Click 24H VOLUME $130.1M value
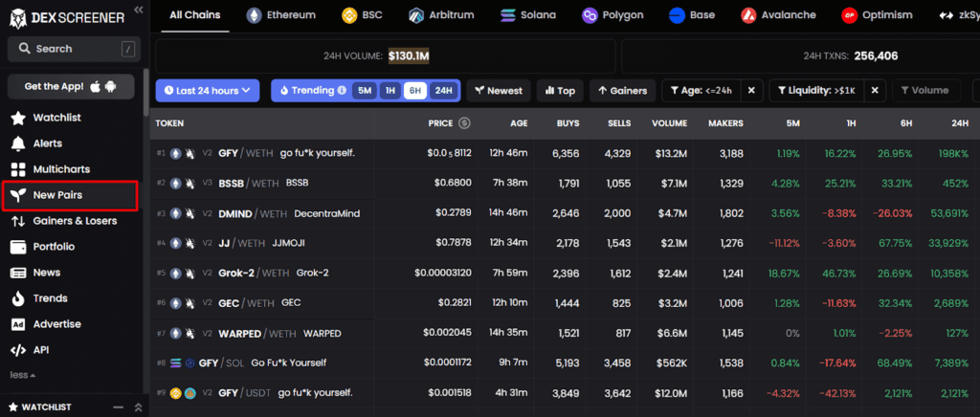 (409, 56)
